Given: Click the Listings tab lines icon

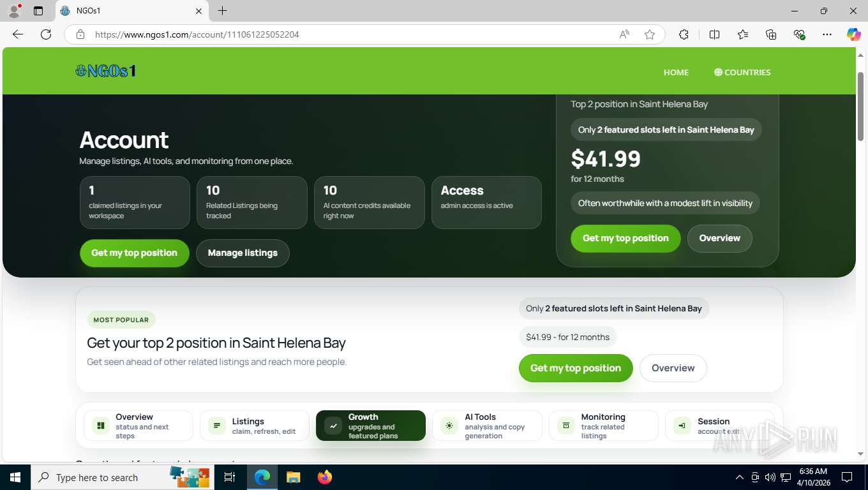Looking at the screenshot, I should [x=217, y=426].
